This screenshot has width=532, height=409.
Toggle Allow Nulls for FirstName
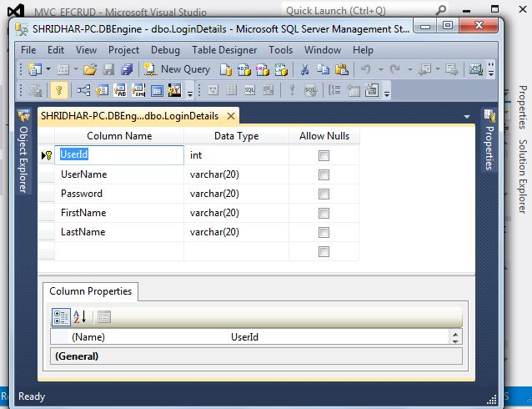pyautogui.click(x=324, y=214)
